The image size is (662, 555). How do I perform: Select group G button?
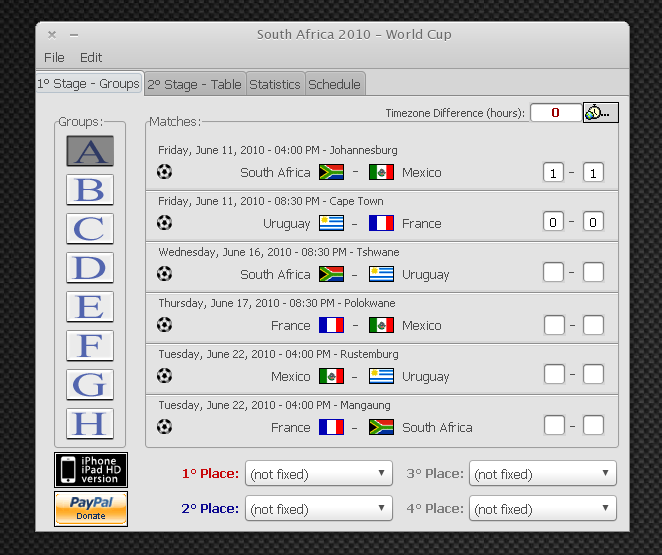click(90, 384)
